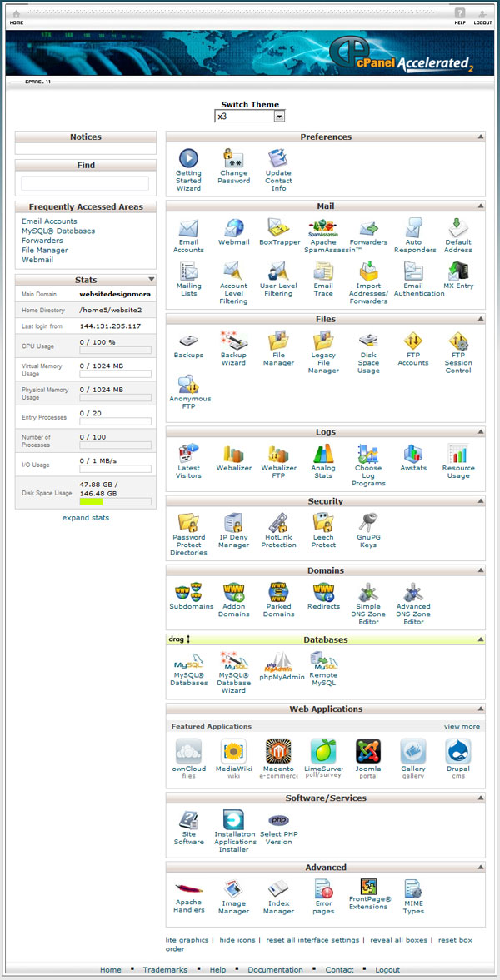Collapse the Domains section
500x980 pixels.
(x=480, y=570)
